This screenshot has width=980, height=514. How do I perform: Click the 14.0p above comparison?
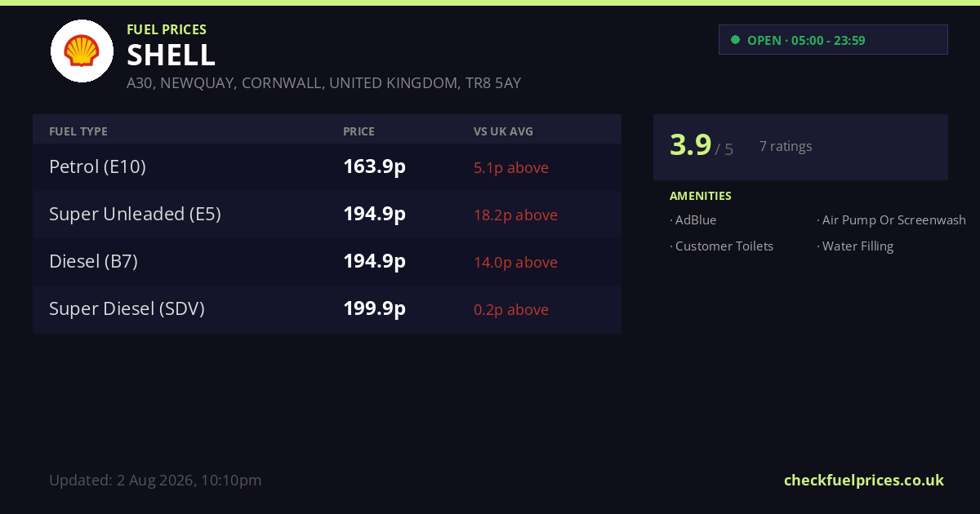[515, 263]
